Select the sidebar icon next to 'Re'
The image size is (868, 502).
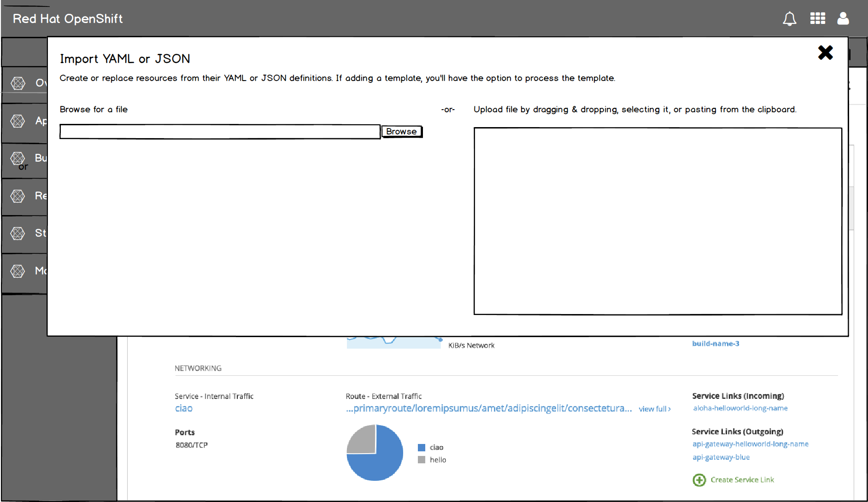(18, 196)
